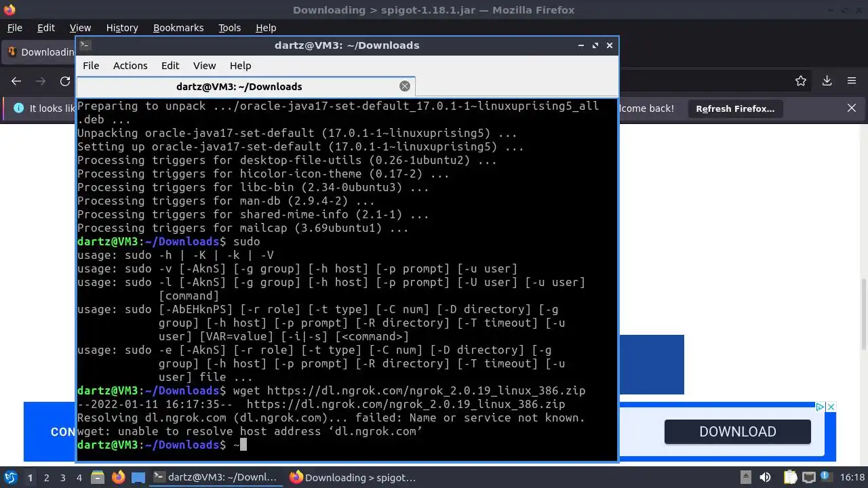Open Firefox File menu

click(14, 28)
